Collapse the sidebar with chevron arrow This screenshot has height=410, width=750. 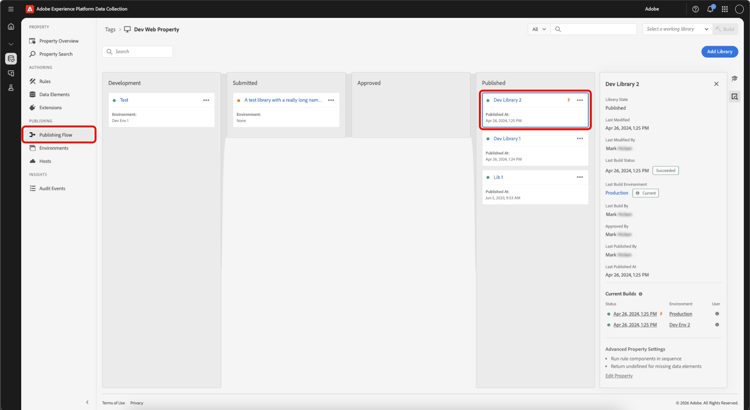87,402
